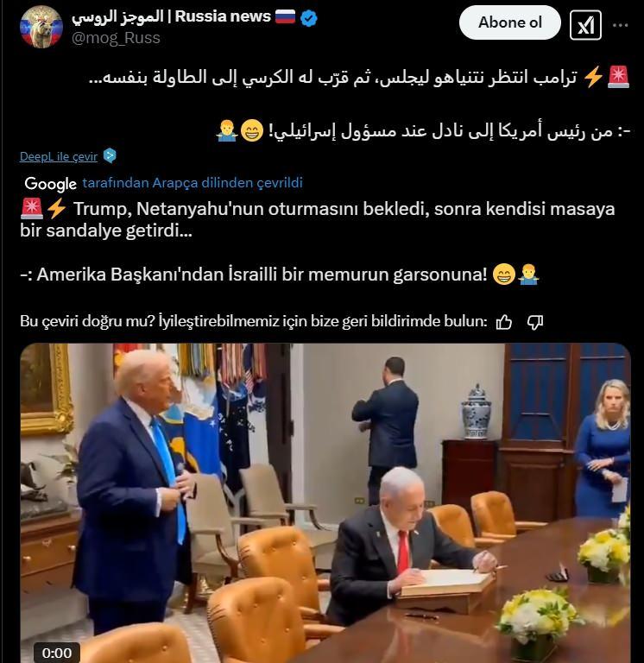Viewport: 644px width, 663px height.
Task: Click the DeepL logo icon
Action: pyautogui.click(x=110, y=155)
